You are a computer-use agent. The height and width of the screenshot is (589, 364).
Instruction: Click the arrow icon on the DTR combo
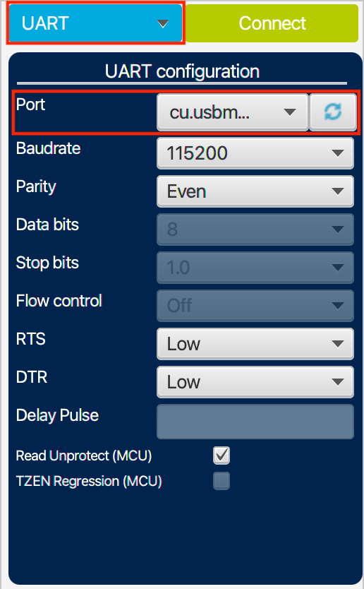tap(338, 382)
